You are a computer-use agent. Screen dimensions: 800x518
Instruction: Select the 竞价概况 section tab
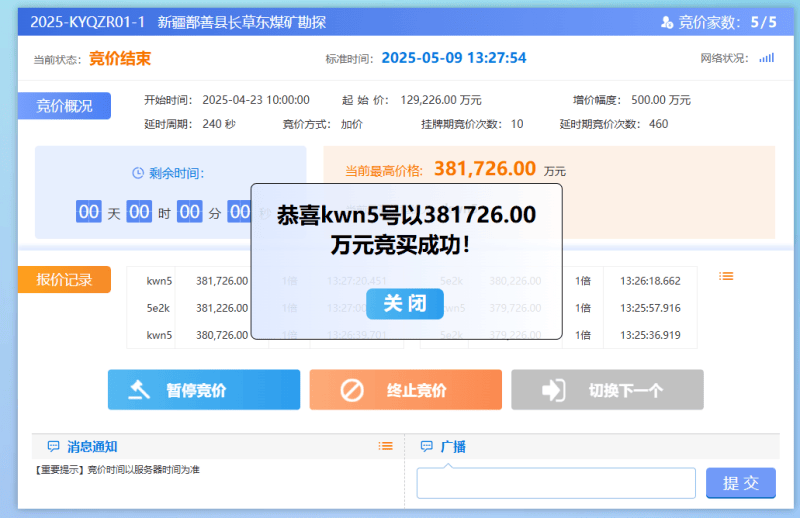(x=64, y=106)
